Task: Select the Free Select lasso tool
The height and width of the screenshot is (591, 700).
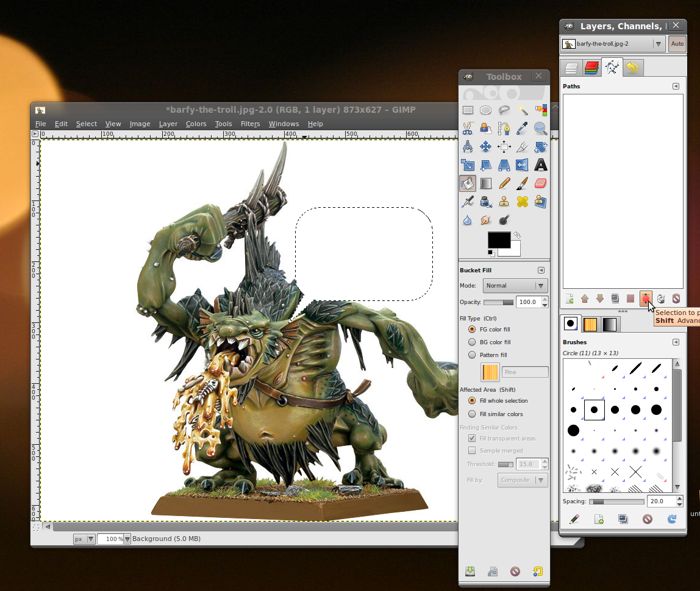Action: (x=504, y=110)
